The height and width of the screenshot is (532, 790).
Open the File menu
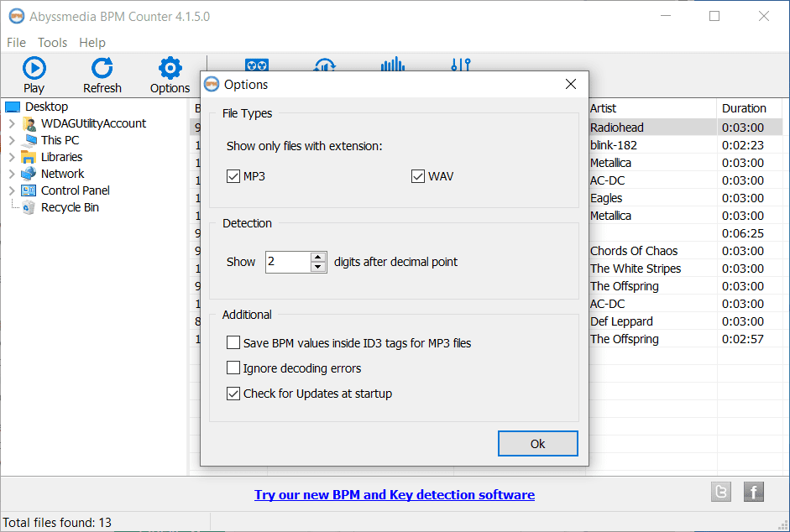pos(16,43)
